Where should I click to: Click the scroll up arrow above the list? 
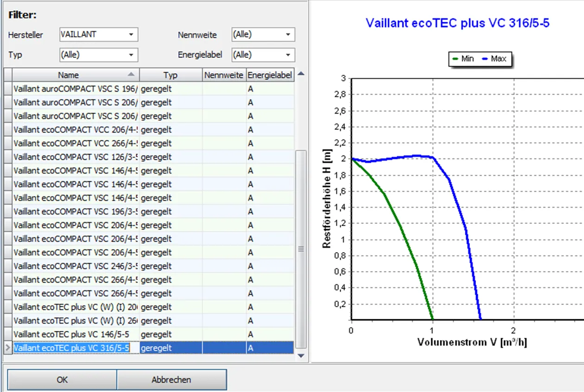pyautogui.click(x=301, y=74)
